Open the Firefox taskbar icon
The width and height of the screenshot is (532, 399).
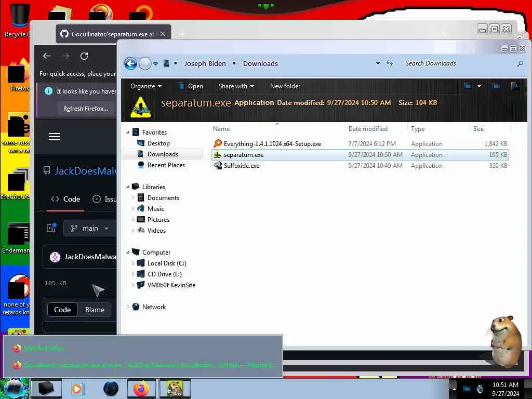pos(141,389)
